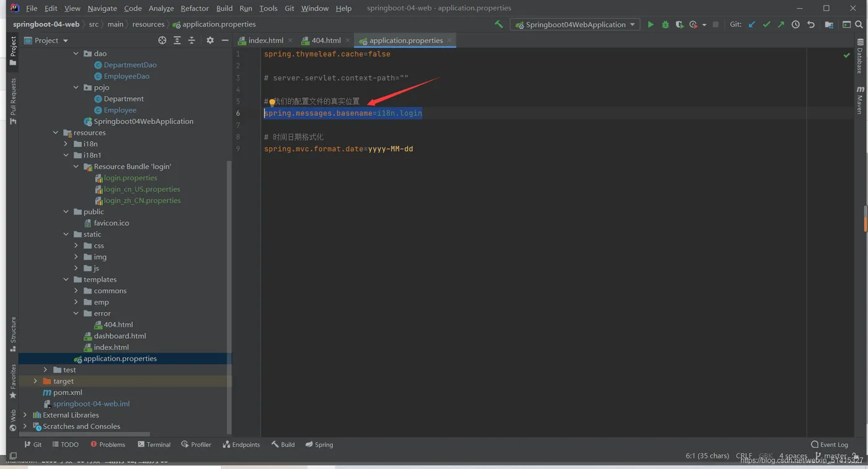Screen dimensions: 868x469
Task: Run Springboot04WebApplication with the green play icon
Action: [650, 24]
